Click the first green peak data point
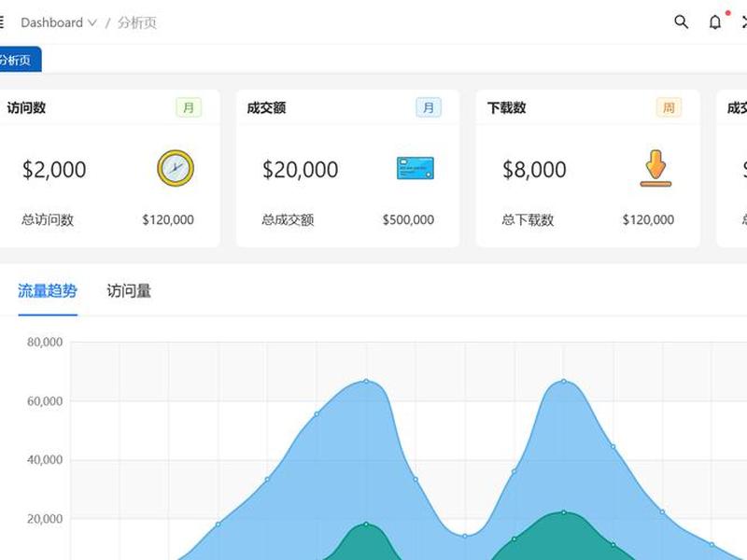 click(x=366, y=525)
